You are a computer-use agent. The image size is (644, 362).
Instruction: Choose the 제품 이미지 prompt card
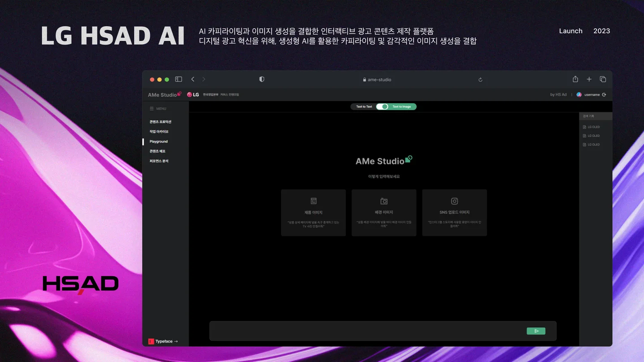coord(313,213)
